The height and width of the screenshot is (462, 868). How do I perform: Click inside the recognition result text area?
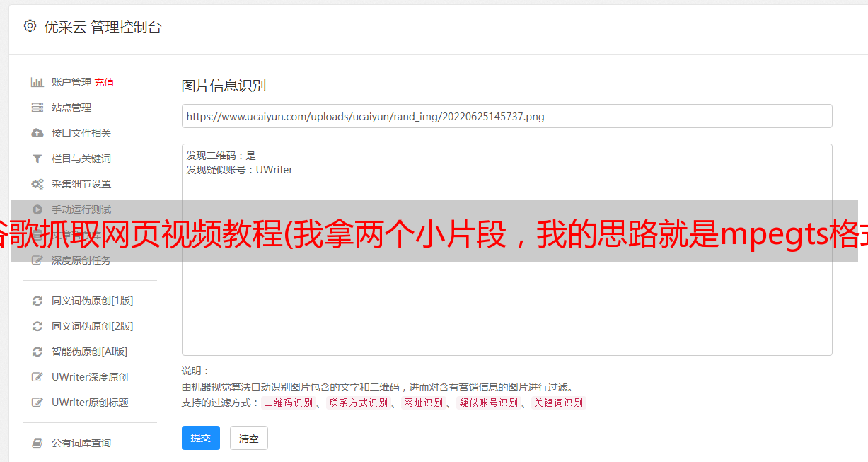507,250
